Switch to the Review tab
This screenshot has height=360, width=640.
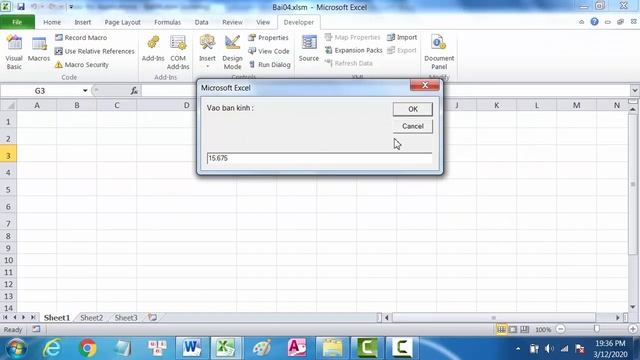pos(232,22)
